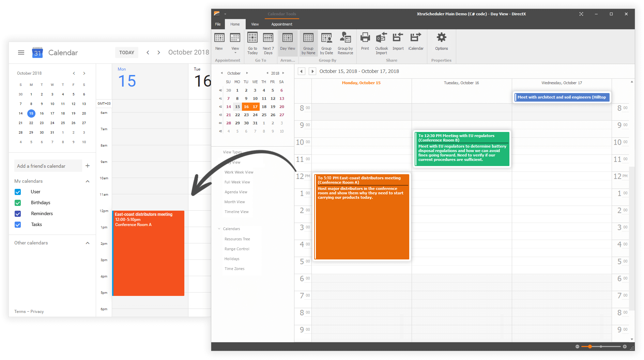Open Google Calendar main hamburger menu
Viewport: 644px width, 360px height.
point(21,52)
